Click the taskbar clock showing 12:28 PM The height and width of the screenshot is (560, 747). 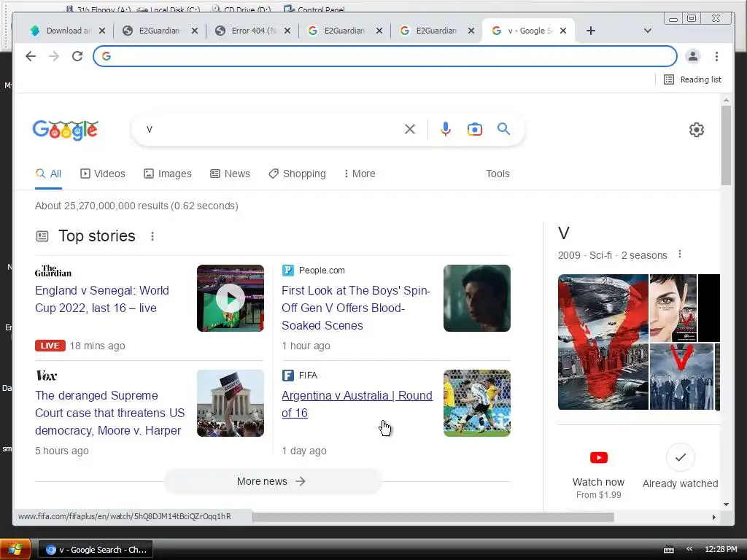721,549
